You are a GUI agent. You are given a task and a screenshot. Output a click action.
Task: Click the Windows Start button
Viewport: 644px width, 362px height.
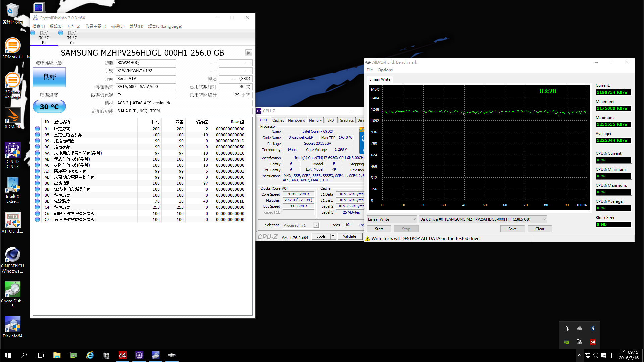[8, 355]
